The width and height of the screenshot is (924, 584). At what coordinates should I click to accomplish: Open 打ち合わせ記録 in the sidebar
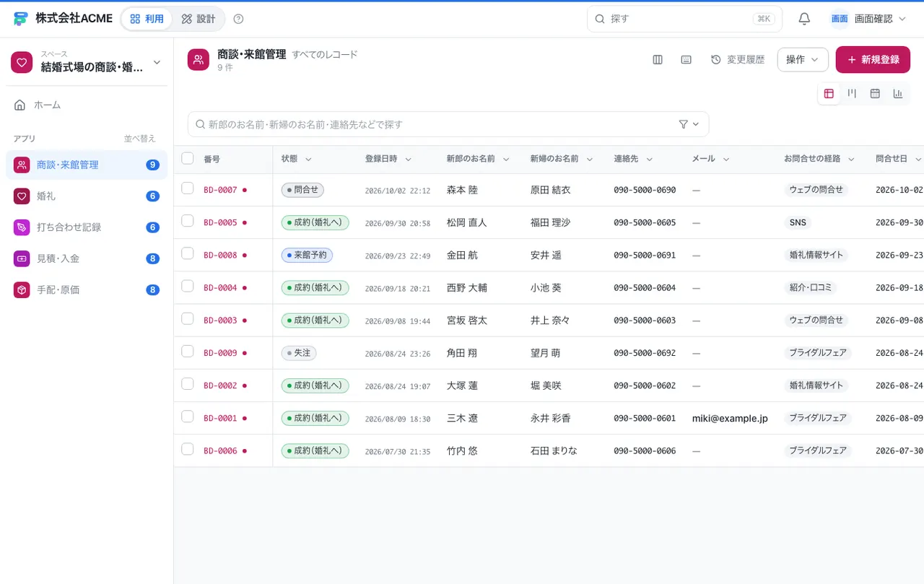tap(87, 227)
